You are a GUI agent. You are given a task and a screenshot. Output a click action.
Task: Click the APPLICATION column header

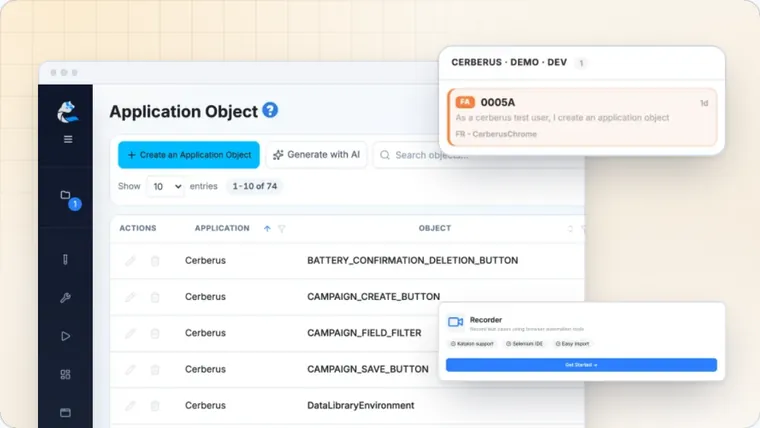tap(222, 228)
